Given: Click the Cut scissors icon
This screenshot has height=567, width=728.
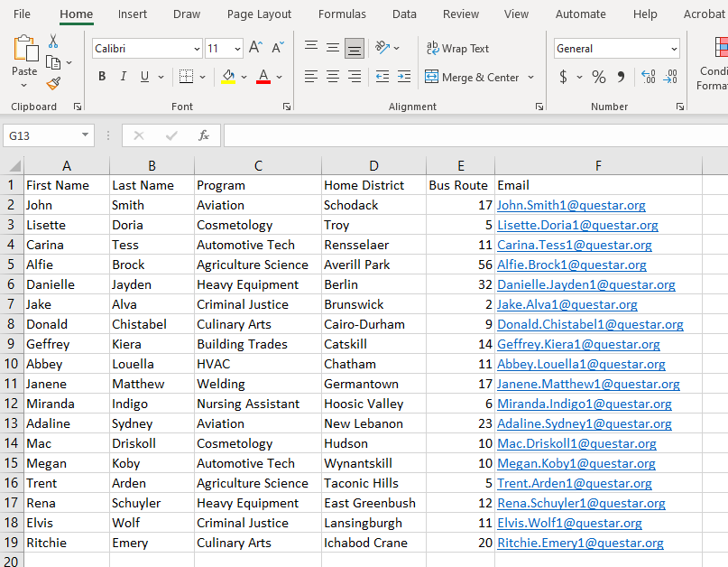Looking at the screenshot, I should pos(53,42).
